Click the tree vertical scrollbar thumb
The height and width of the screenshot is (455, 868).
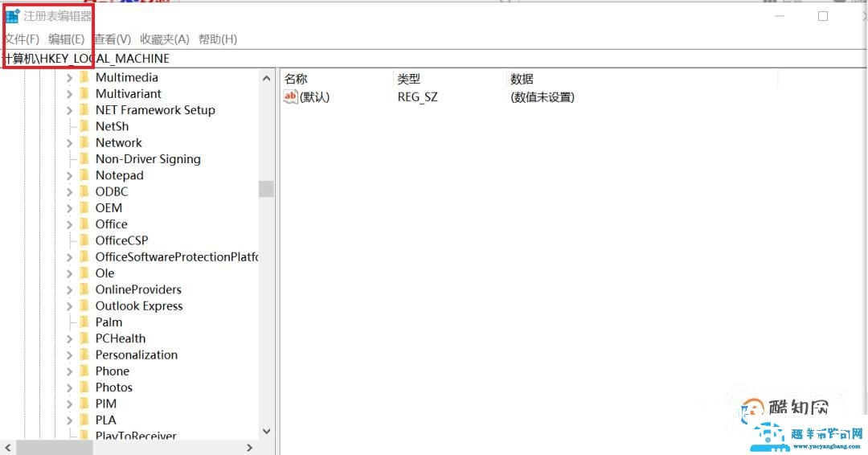pyautogui.click(x=266, y=189)
